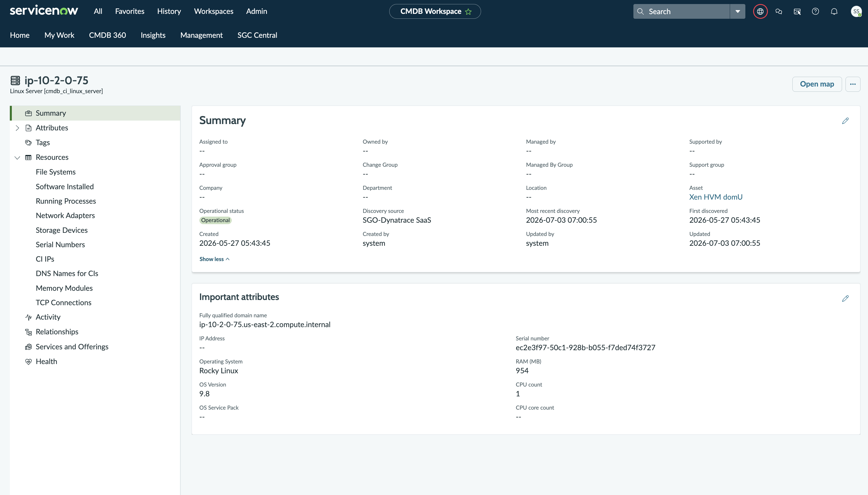Favorite CMDB Workspace with the star icon
This screenshot has height=495, width=868.
pyautogui.click(x=468, y=12)
